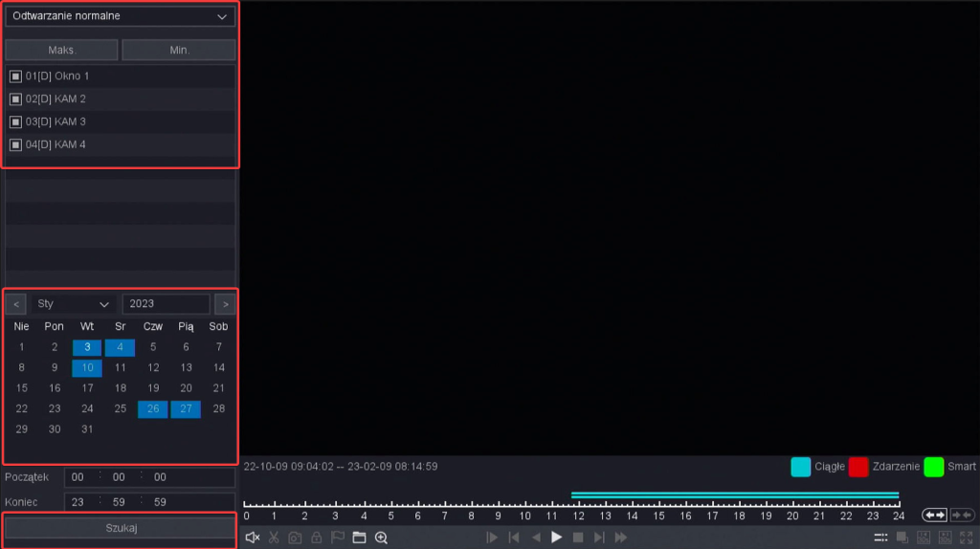Click the Szukaj search button
The width and height of the screenshot is (980, 549).
tap(121, 528)
